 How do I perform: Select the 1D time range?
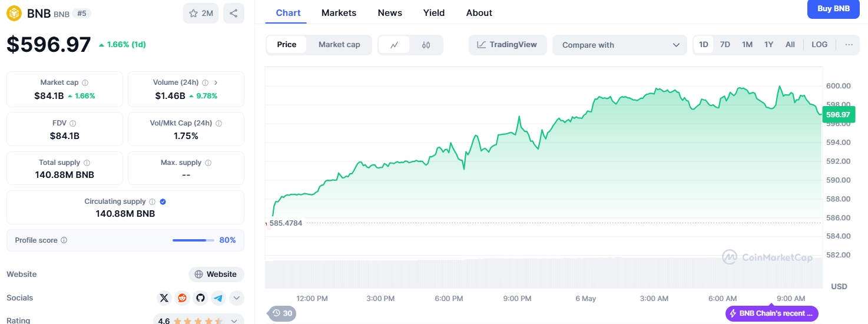(703, 45)
